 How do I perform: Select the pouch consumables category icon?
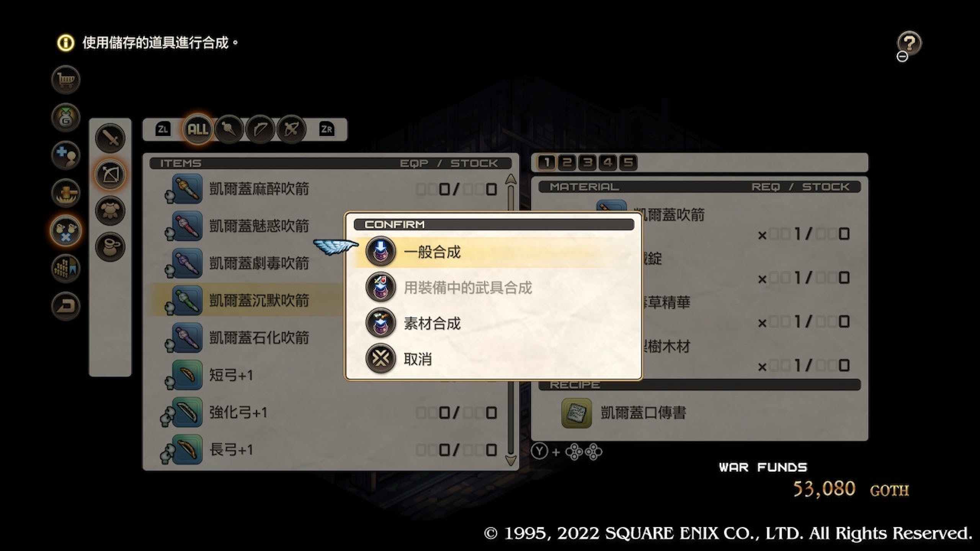(110, 247)
